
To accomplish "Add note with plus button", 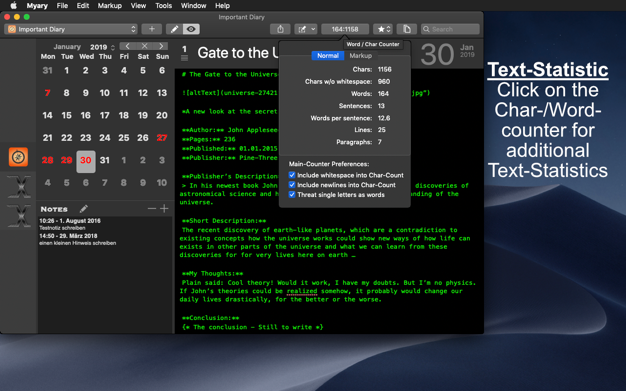I will click(164, 208).
